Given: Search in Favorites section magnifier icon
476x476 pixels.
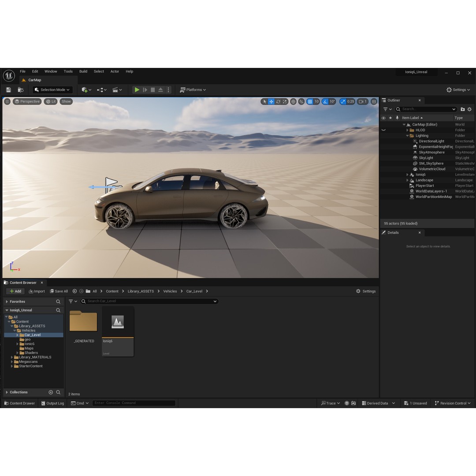Looking at the screenshot, I should (58, 302).
